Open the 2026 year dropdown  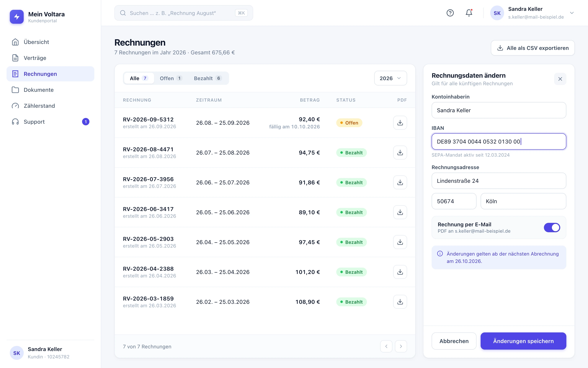(390, 78)
